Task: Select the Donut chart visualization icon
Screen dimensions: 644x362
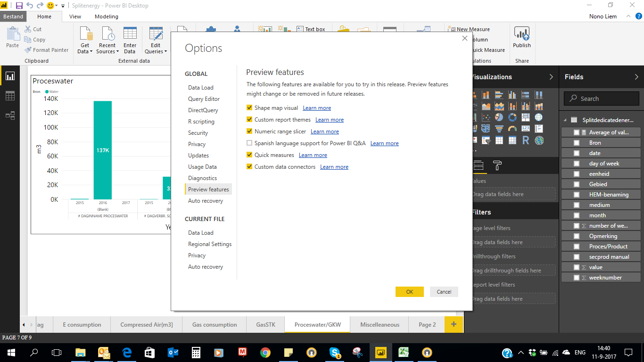Action: pos(512,117)
